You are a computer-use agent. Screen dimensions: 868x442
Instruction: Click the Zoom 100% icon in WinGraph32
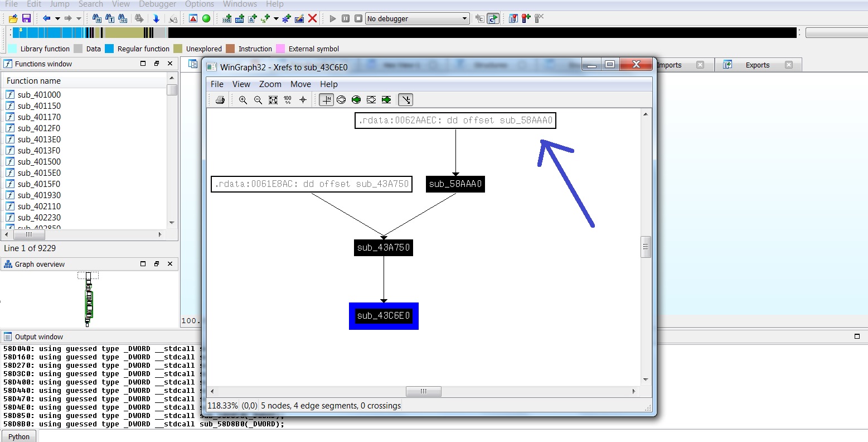[x=287, y=99]
